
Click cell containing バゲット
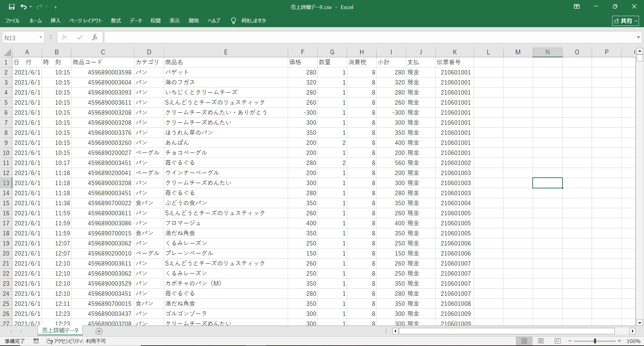coord(226,72)
